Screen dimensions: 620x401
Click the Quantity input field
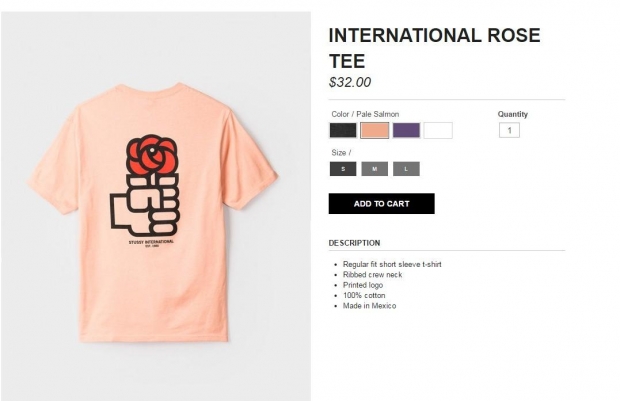(509, 130)
